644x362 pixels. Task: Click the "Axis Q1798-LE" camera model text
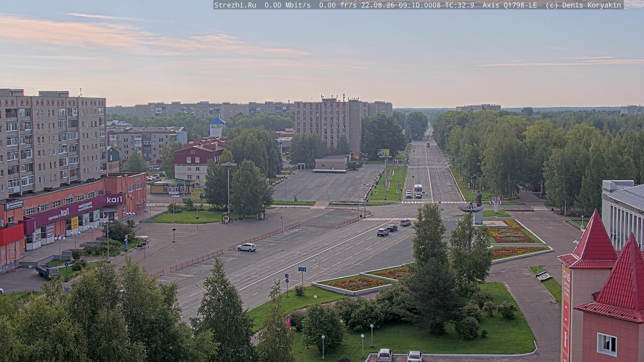pyautogui.click(x=510, y=5)
